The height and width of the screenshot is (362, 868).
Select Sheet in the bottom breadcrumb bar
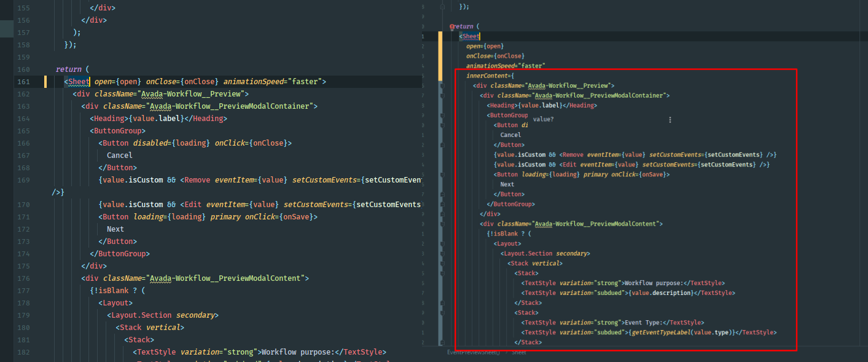click(x=519, y=353)
